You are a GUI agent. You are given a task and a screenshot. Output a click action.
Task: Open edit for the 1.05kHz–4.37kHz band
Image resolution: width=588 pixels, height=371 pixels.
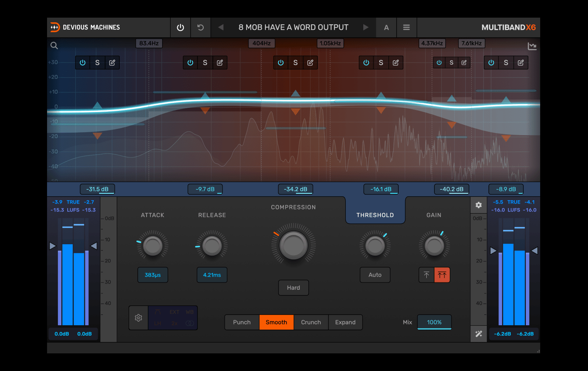[x=396, y=63]
